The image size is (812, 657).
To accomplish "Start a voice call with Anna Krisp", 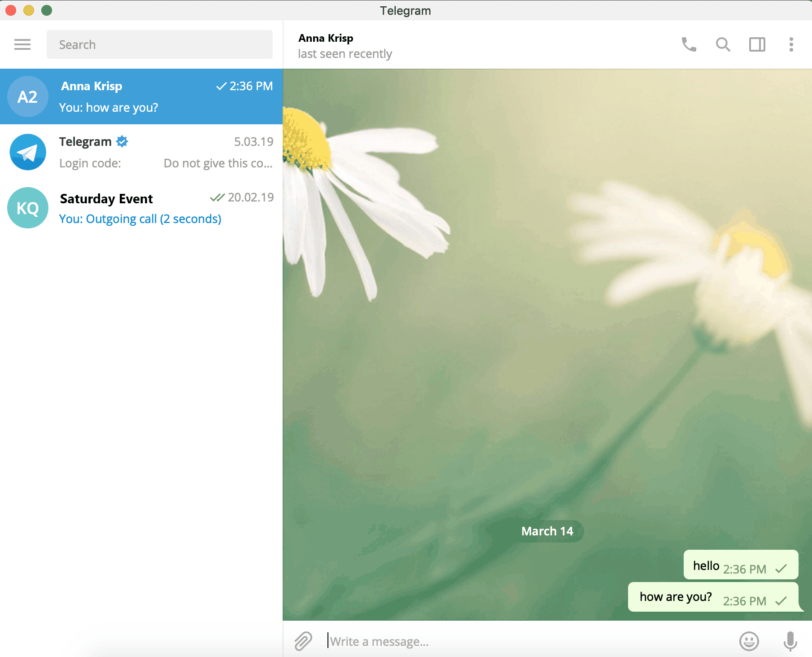I will (x=689, y=44).
